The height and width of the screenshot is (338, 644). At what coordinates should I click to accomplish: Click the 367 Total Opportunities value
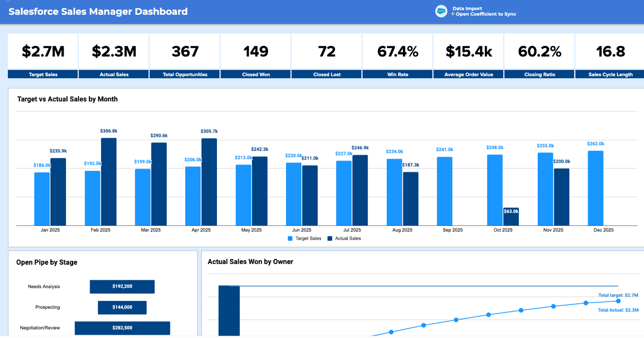(185, 52)
